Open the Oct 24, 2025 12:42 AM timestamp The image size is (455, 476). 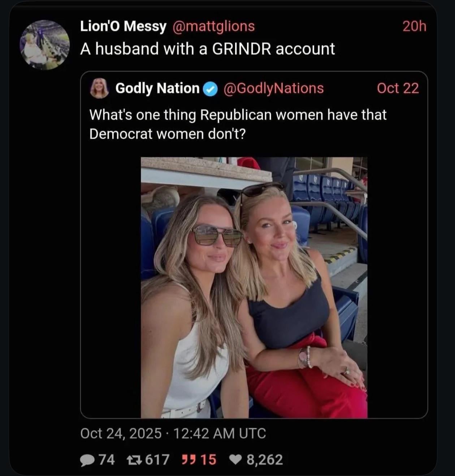coord(173,433)
